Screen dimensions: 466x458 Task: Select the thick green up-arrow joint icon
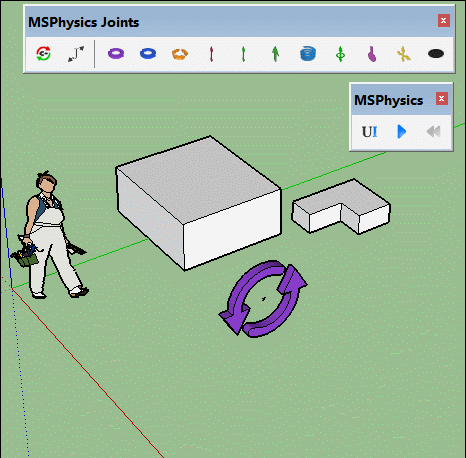(275, 54)
